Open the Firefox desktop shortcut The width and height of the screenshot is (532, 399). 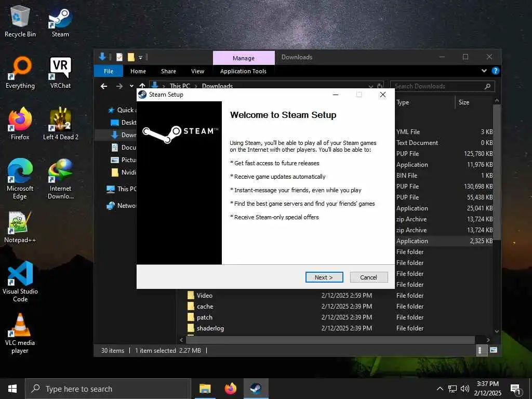20,124
